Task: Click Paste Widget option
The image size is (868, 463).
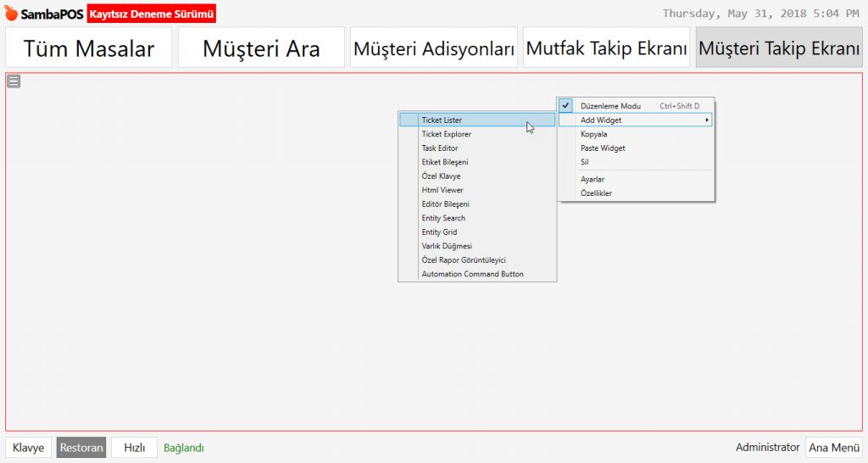Action: click(603, 148)
